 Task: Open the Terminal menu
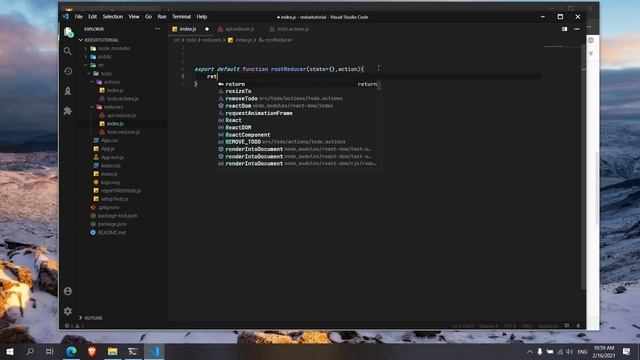pyautogui.click(x=181, y=17)
